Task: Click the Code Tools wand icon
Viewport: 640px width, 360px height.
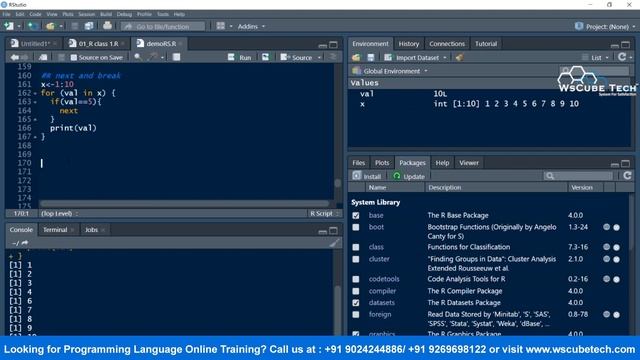Action: (x=153, y=57)
